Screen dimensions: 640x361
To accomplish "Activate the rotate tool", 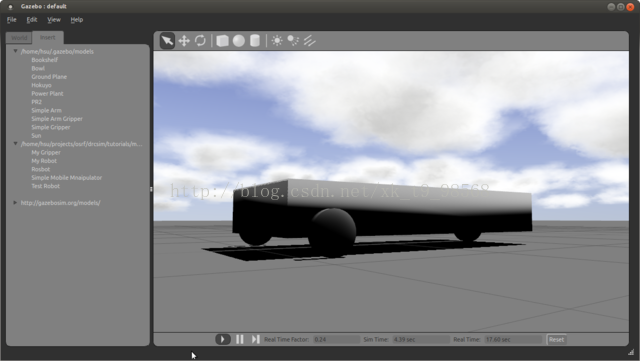I will click(200, 40).
